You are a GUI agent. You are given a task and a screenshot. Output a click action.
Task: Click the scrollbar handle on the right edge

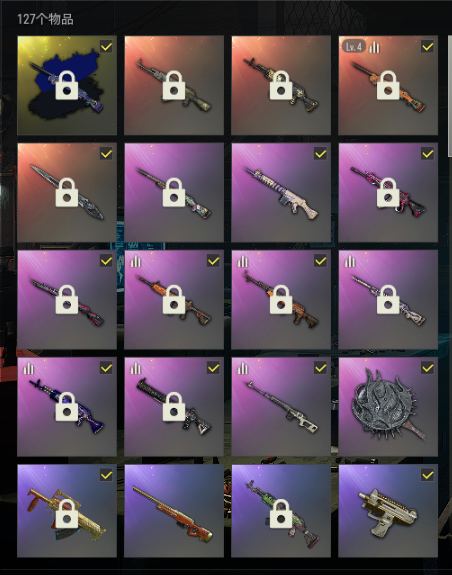(x=450, y=96)
